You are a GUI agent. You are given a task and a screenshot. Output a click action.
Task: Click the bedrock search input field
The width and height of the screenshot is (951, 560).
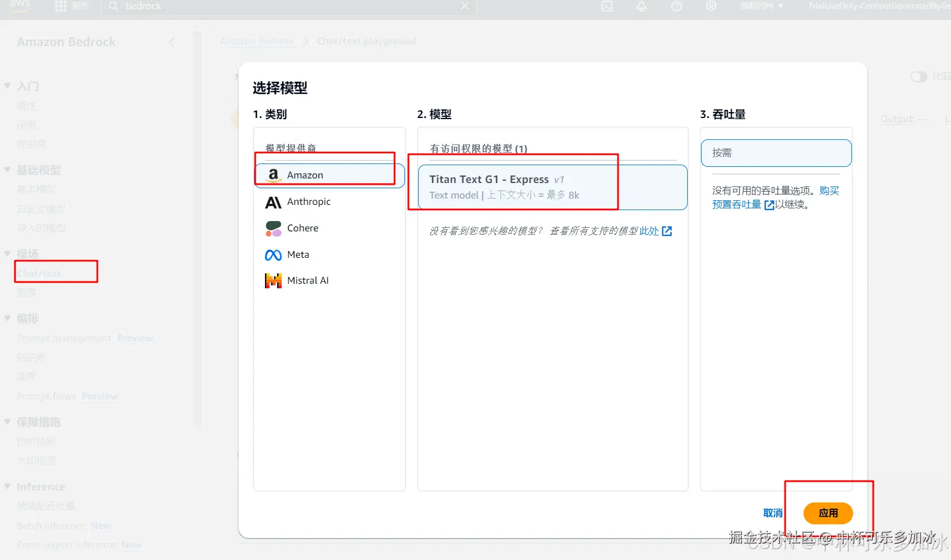tap(288, 6)
